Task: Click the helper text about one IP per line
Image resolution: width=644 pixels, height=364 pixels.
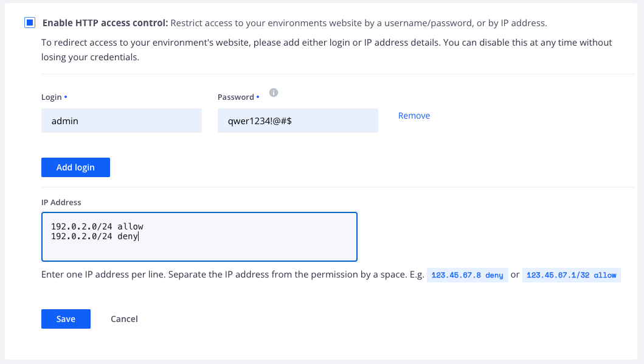Action: [231, 275]
